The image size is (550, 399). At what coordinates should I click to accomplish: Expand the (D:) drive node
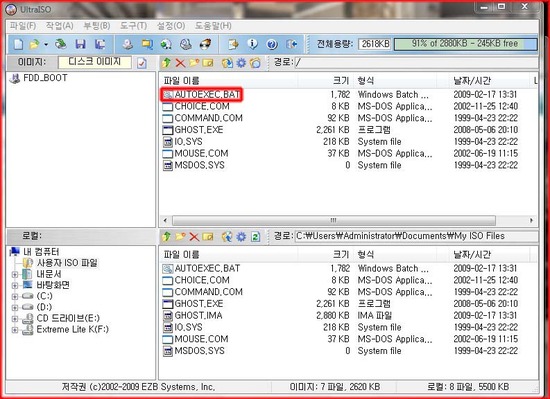click(15, 308)
